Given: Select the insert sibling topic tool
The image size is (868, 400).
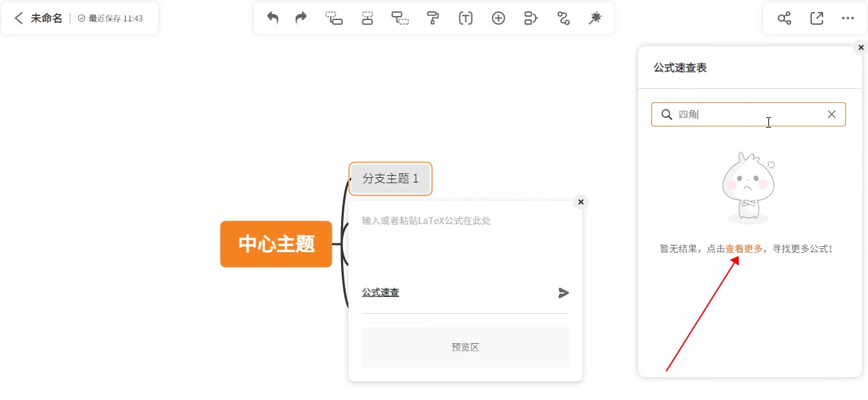Looking at the screenshot, I should pos(333,18).
